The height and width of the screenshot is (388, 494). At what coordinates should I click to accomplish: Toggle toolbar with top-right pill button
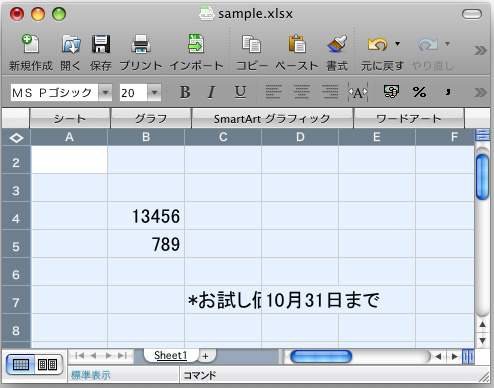tap(472, 14)
